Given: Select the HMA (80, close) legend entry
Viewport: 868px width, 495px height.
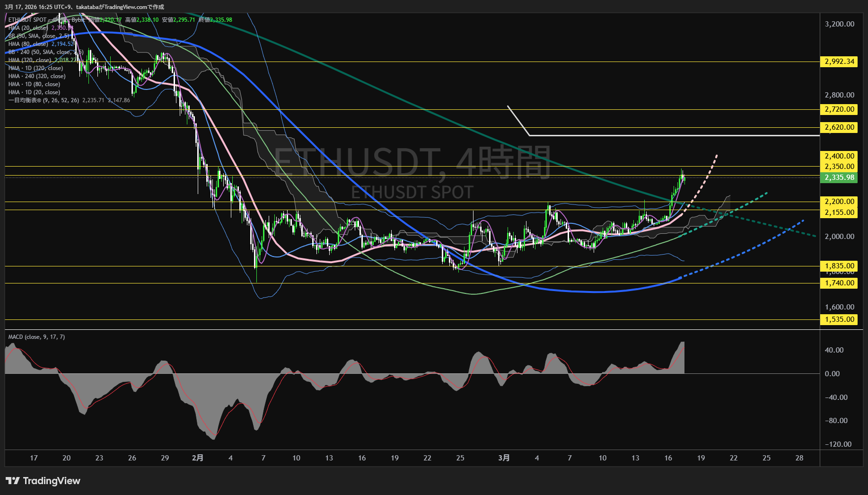Looking at the screenshot, I should coord(28,44).
